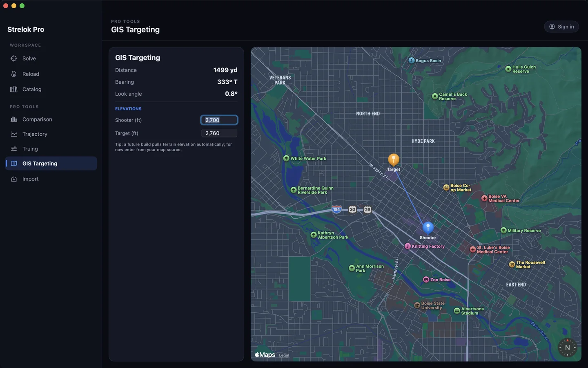Image resolution: width=588 pixels, height=368 pixels.
Task: Click the VETERANS PARK map label
Action: coord(280,80)
